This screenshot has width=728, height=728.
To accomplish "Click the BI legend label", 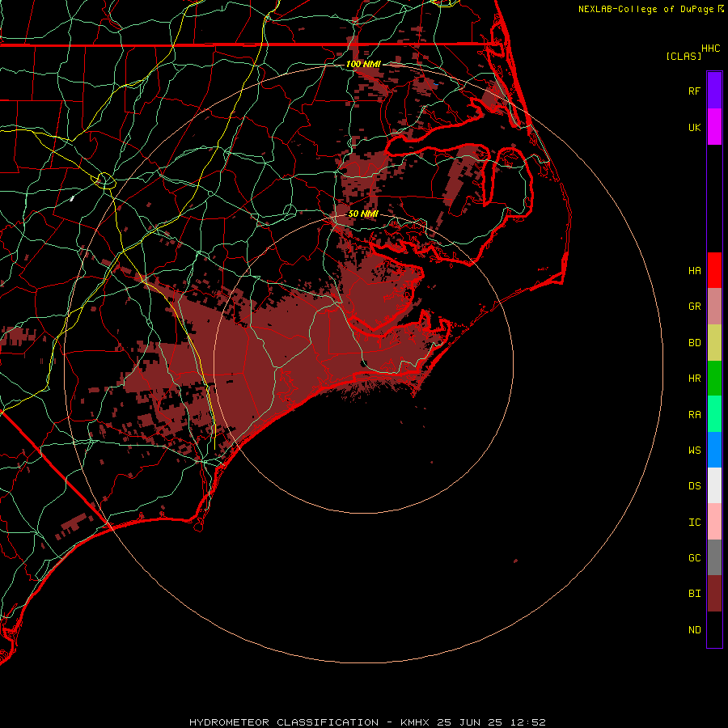I will click(x=695, y=594).
